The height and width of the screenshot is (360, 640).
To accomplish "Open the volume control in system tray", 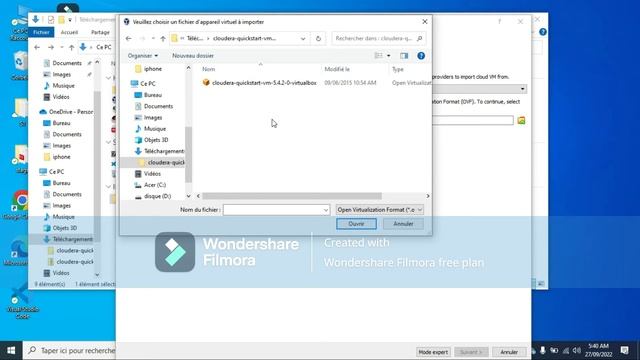I will [576, 351].
